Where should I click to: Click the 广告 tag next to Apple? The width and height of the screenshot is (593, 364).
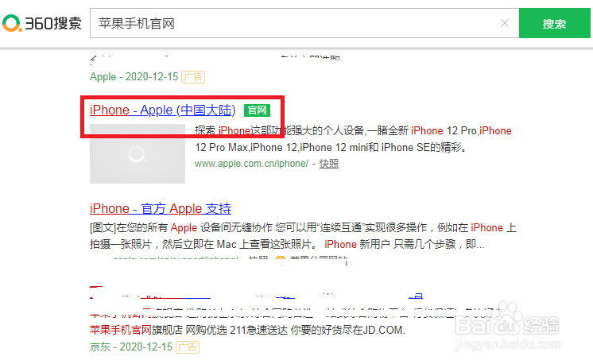coord(193,77)
